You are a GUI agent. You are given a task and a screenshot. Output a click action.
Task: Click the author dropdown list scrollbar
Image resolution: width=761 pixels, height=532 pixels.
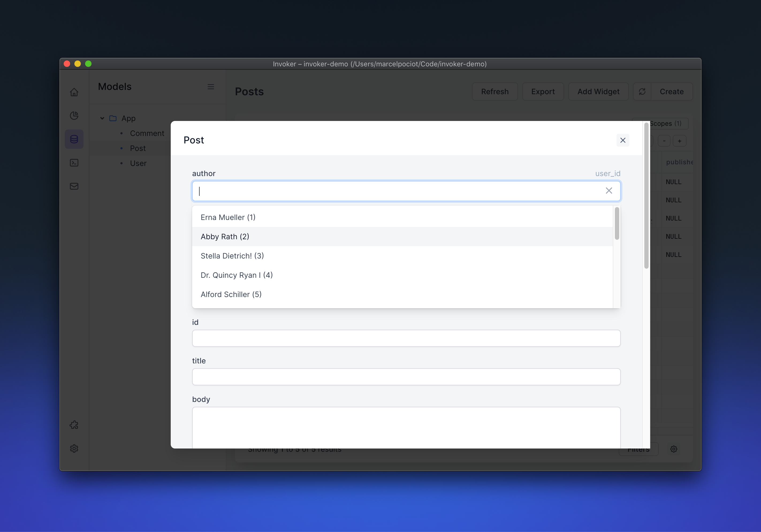[617, 223]
